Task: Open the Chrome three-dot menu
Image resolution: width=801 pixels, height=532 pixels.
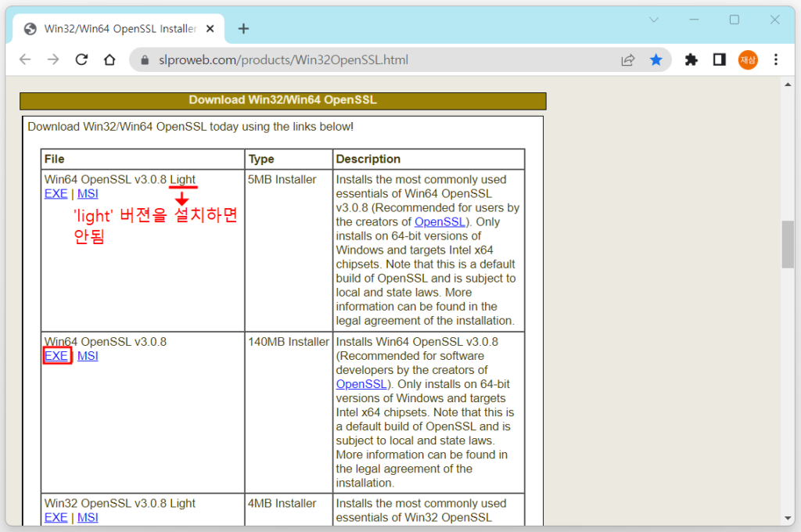Action: coord(775,60)
